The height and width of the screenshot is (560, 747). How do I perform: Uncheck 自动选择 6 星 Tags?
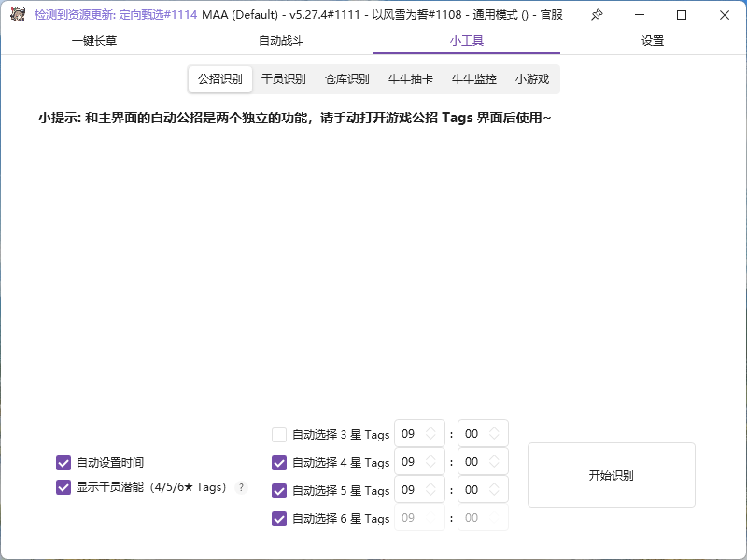tap(277, 517)
